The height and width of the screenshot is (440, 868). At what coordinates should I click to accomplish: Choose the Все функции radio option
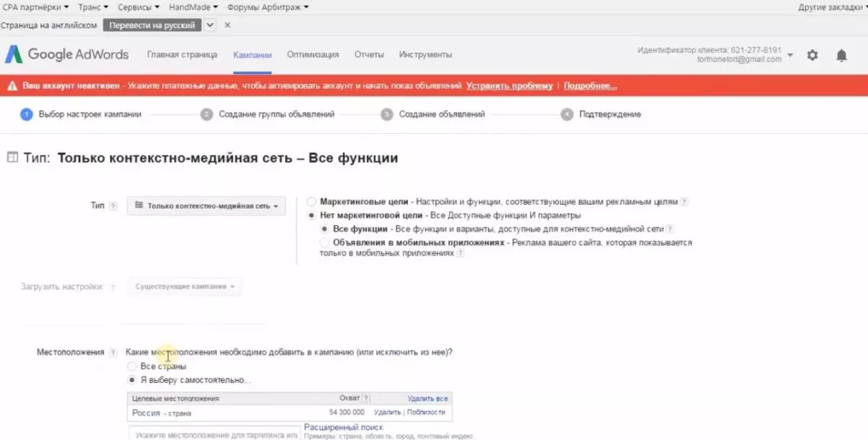point(324,229)
